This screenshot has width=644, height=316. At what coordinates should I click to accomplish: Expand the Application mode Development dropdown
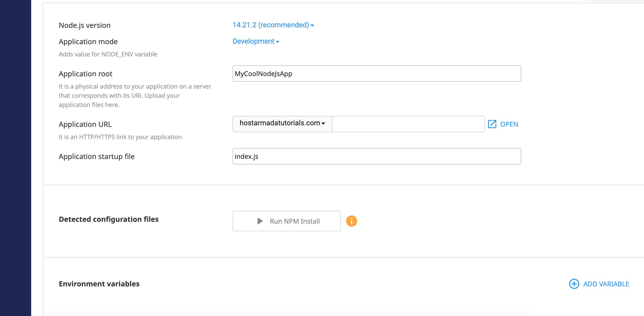coord(256,41)
